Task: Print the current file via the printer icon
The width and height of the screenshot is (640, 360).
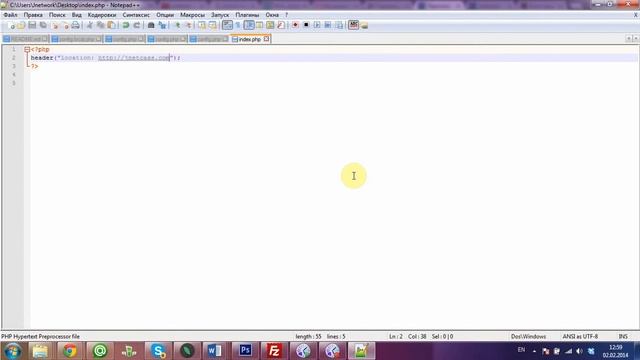Action: tap(76, 25)
